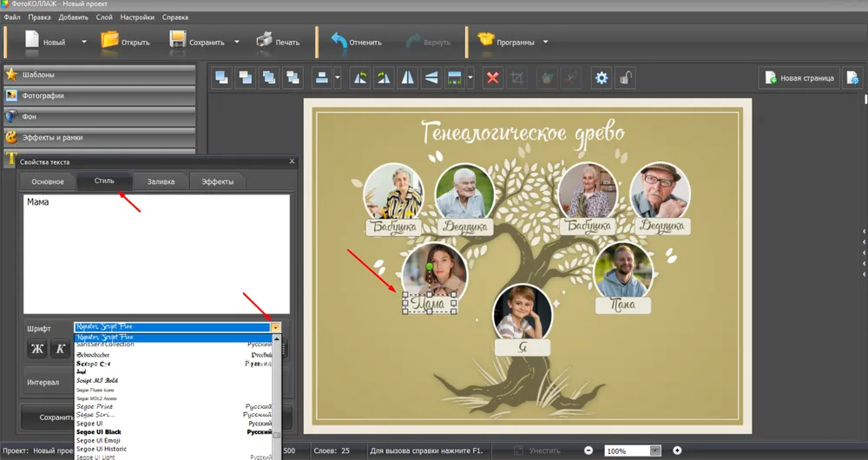The height and width of the screenshot is (460, 868).
Task: Open object settings with the gear icon
Action: (x=601, y=78)
